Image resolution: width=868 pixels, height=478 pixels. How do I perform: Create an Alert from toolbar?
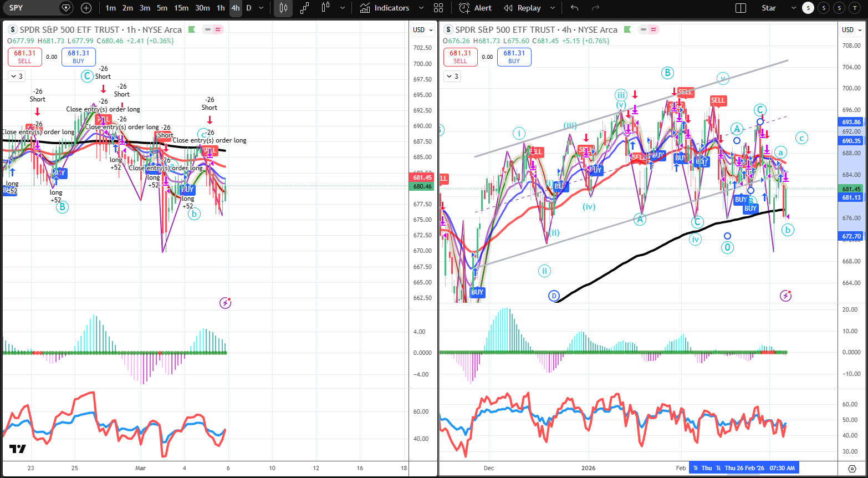[476, 8]
